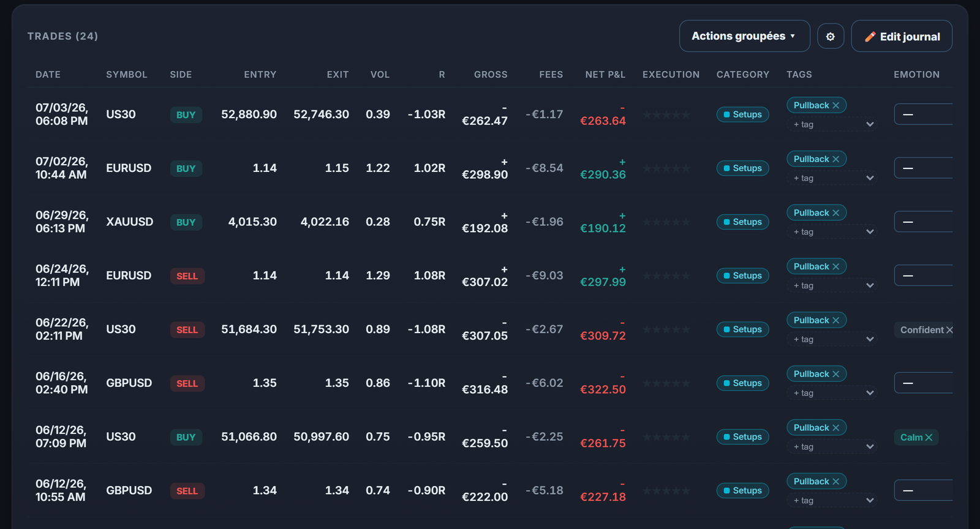Remove Pullback tag from 06/22/26 trade
The width and height of the screenshot is (980, 529).
pos(835,320)
